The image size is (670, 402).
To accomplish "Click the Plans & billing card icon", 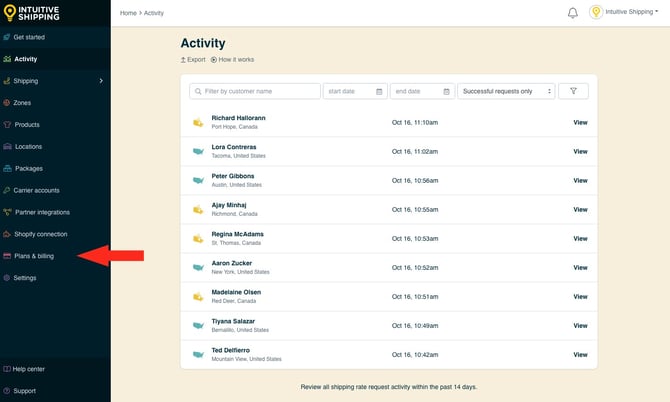I will click(7, 256).
